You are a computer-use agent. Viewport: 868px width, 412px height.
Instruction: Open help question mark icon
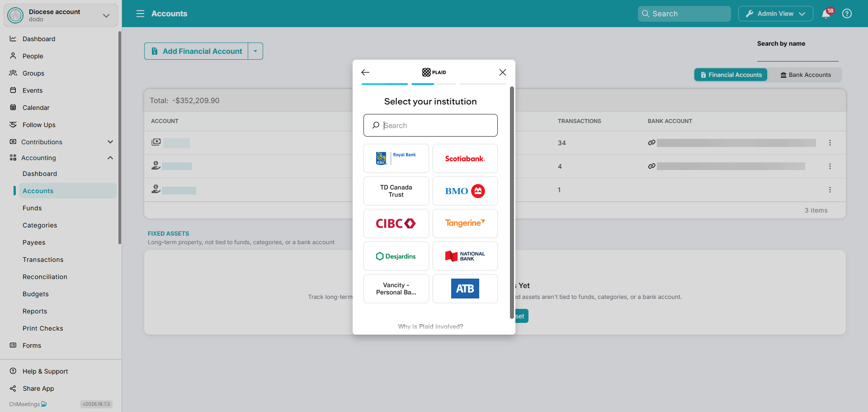coord(847,14)
